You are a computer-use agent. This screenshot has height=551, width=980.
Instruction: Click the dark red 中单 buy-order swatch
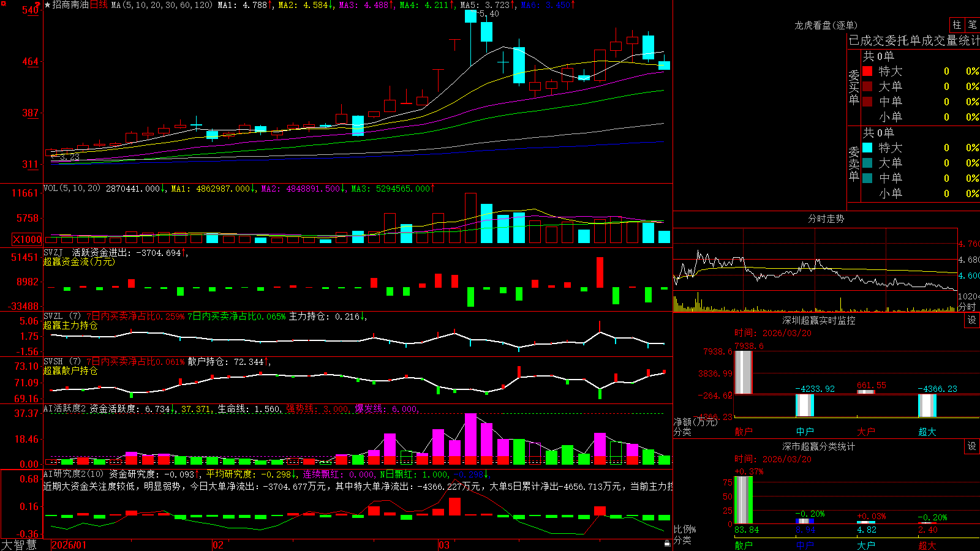pos(867,102)
